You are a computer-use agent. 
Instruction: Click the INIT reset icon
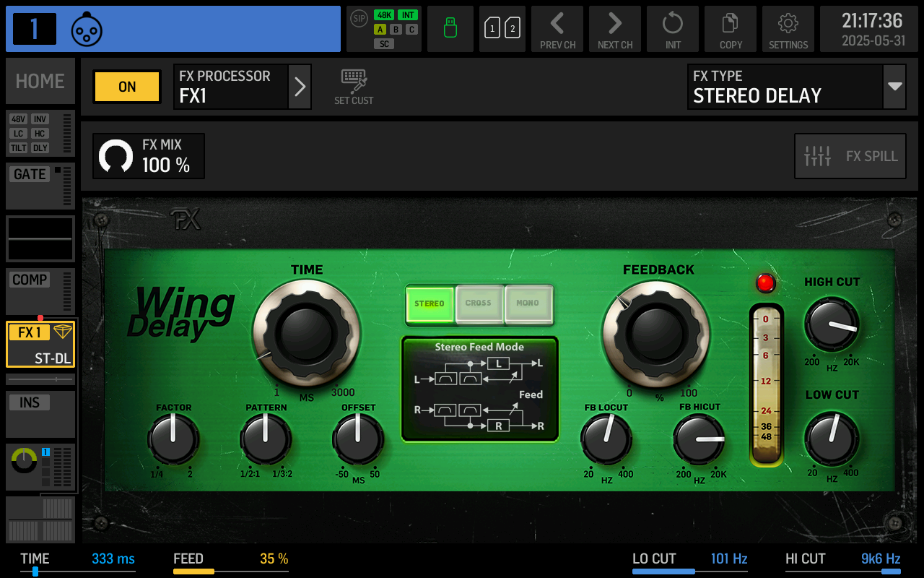coord(672,29)
